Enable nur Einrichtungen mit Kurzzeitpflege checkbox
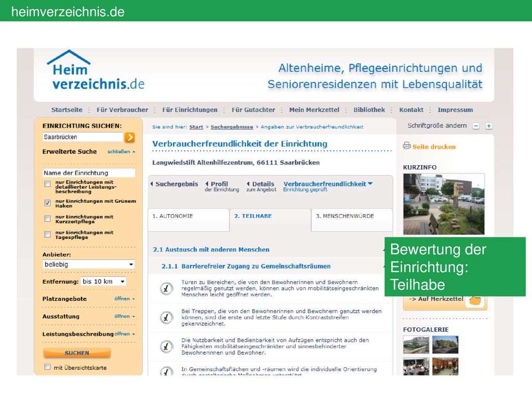Viewport: 532px width, 399px height. 47,219
